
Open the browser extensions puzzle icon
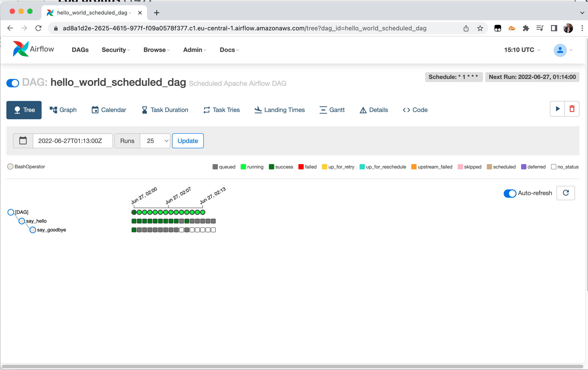pyautogui.click(x=526, y=28)
